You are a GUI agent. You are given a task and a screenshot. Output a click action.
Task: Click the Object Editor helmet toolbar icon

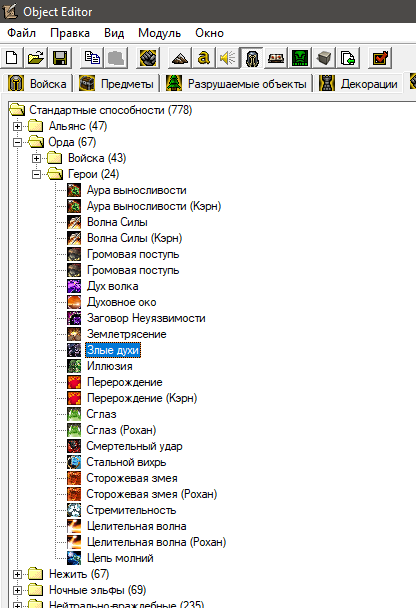pyautogui.click(x=252, y=58)
